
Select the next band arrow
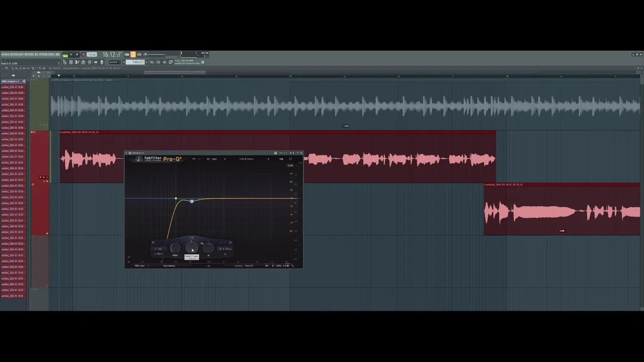point(225,242)
